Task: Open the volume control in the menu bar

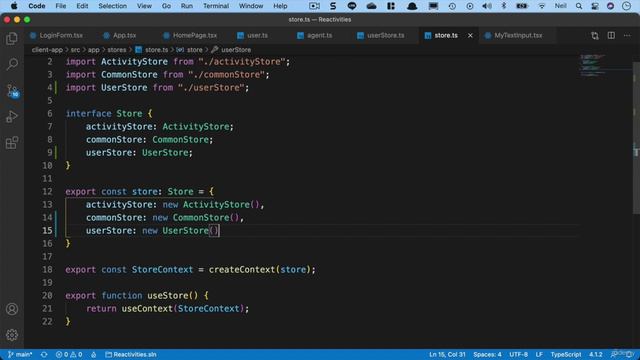Action: (487, 6)
